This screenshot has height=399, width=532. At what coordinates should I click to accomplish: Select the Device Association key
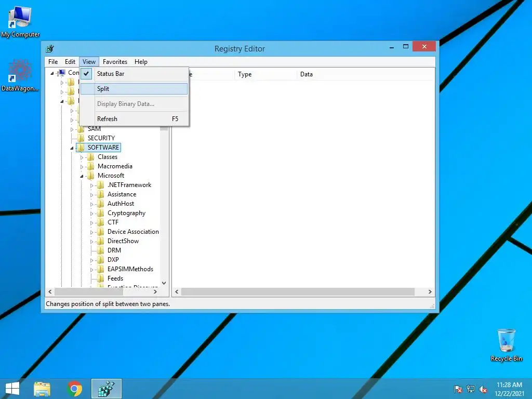point(133,232)
